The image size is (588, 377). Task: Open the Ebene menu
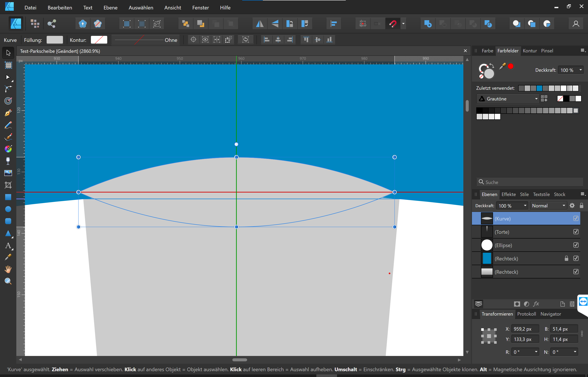tap(110, 8)
